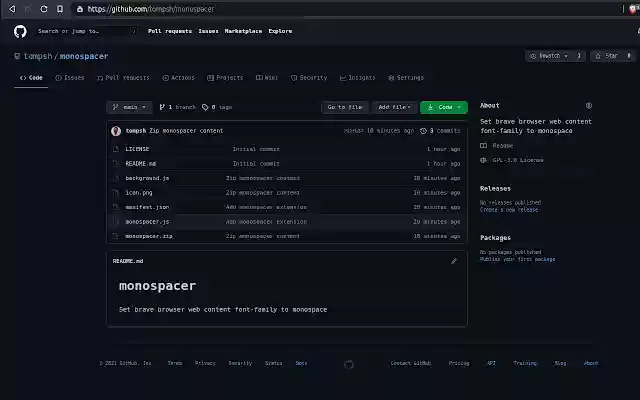This screenshot has height=400, width=640.
Task: Bookmark this page using the bookmark icon
Action: [x=60, y=9]
